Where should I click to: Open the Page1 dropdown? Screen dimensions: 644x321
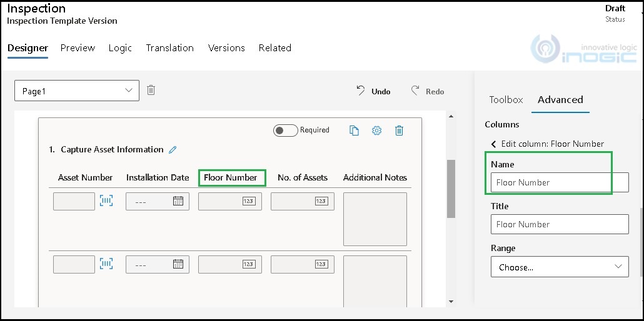pos(76,91)
